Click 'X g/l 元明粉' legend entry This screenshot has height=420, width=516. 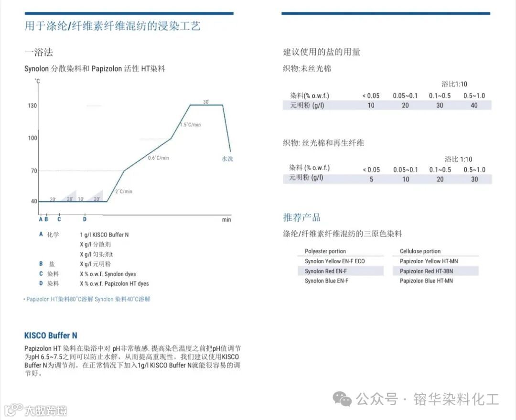(x=96, y=264)
